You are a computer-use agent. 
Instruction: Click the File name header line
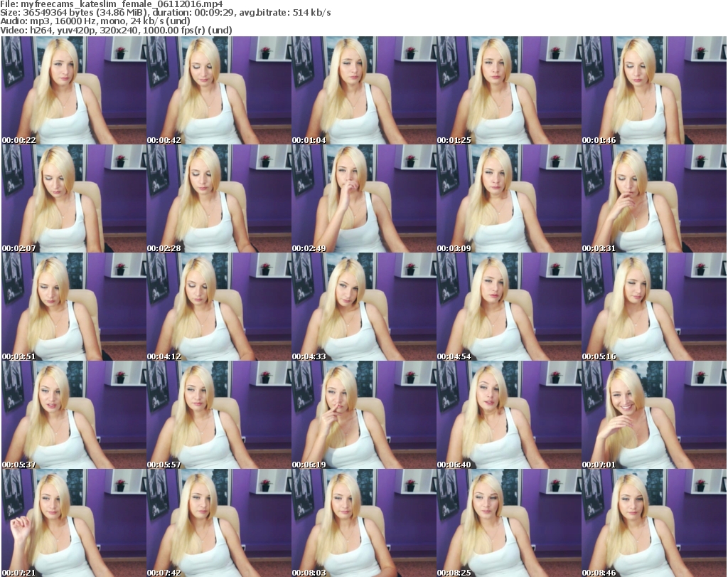point(117,4)
